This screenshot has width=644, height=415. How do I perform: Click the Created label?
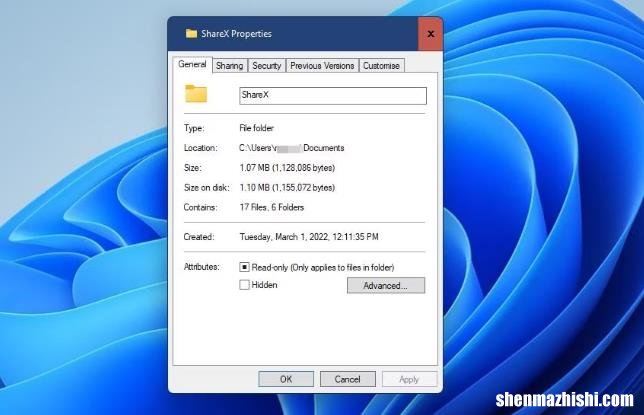(x=199, y=237)
